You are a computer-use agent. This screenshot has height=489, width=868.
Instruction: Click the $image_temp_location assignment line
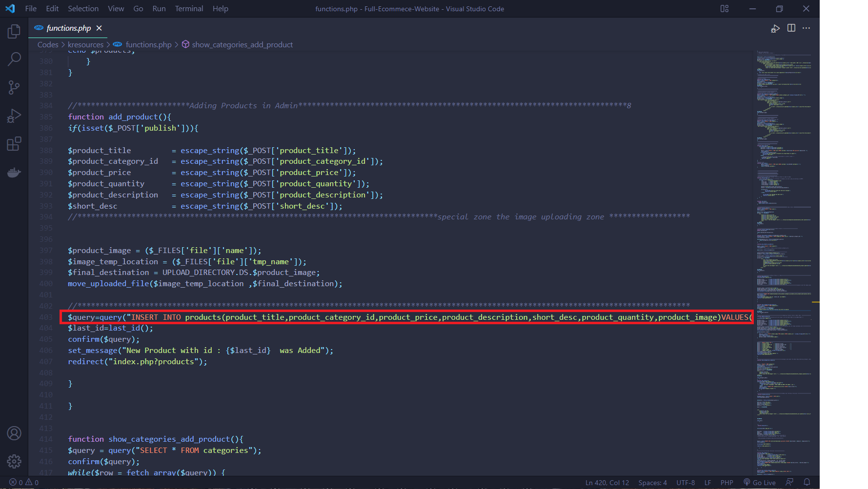(x=187, y=262)
